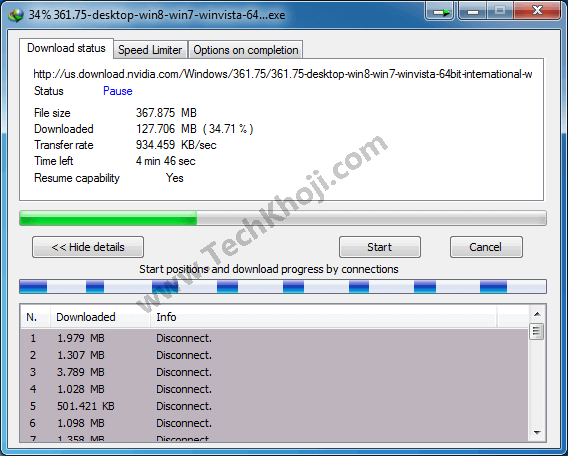Click scroll up arrow in connections list

537,314
